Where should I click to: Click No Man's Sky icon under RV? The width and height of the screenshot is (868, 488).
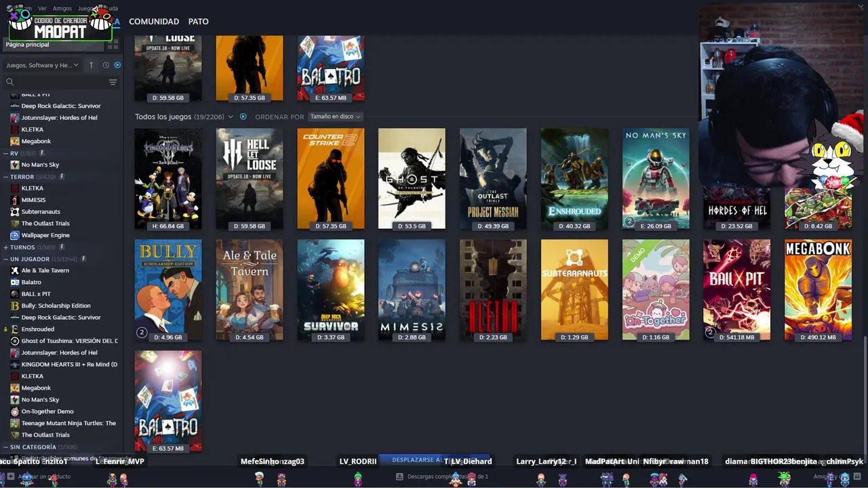coord(15,165)
